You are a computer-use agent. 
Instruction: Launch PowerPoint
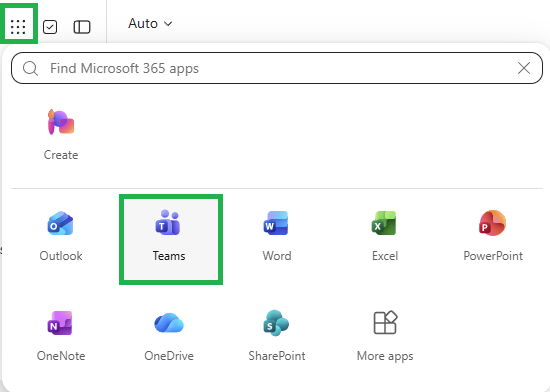(x=493, y=236)
